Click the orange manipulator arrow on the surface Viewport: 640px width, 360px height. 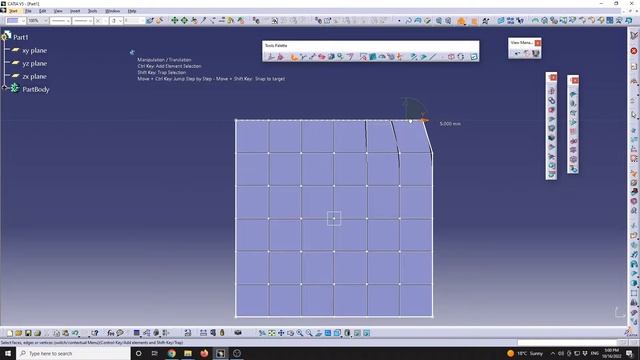[424, 120]
